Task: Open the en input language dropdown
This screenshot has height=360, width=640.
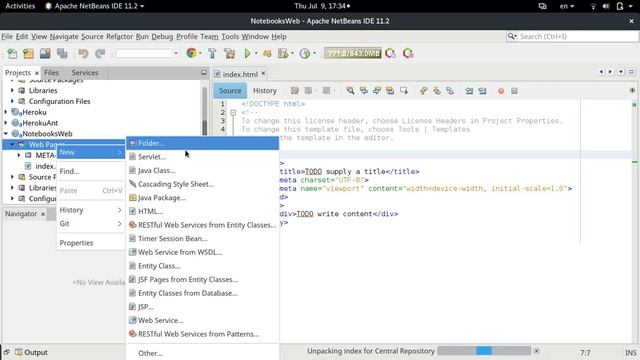Action: (567, 6)
